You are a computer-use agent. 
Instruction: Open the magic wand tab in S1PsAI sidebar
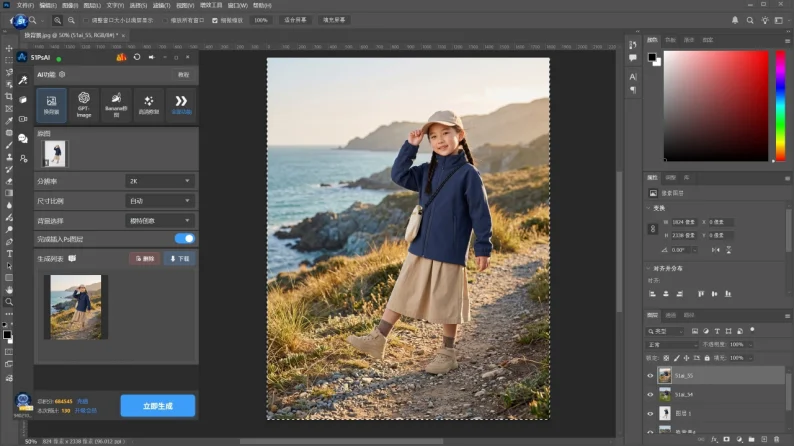coord(23,80)
